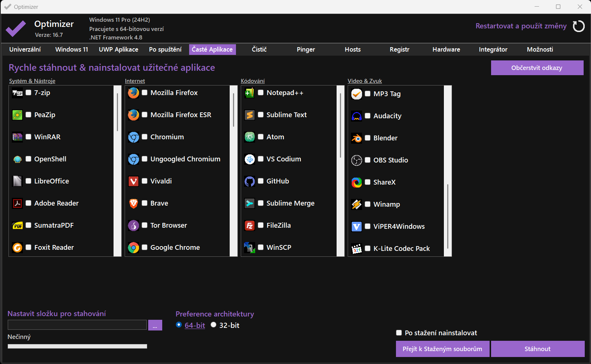Image resolution: width=591 pixels, height=364 pixels.
Task: Go to the UWP Aplikace tab
Action: point(118,49)
